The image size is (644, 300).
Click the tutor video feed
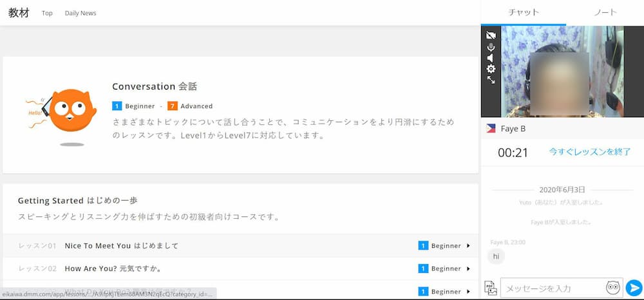(x=562, y=71)
